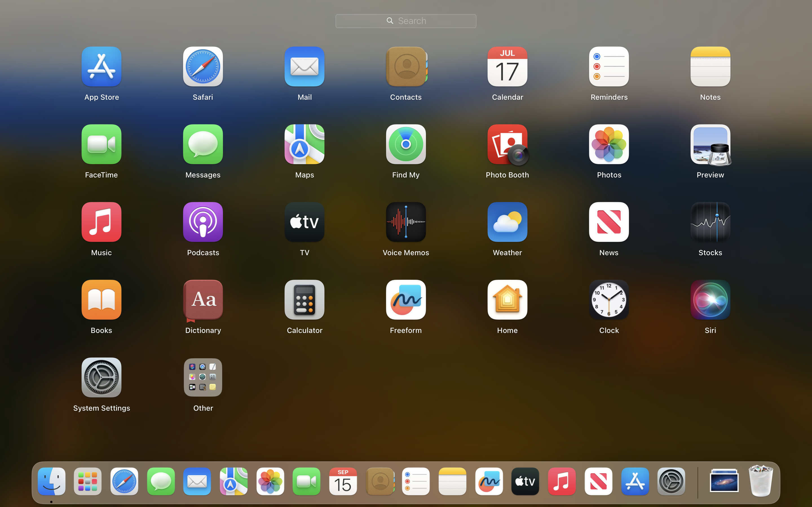Expand the Other apps folder
Viewport: 812px width, 507px height.
tap(203, 377)
